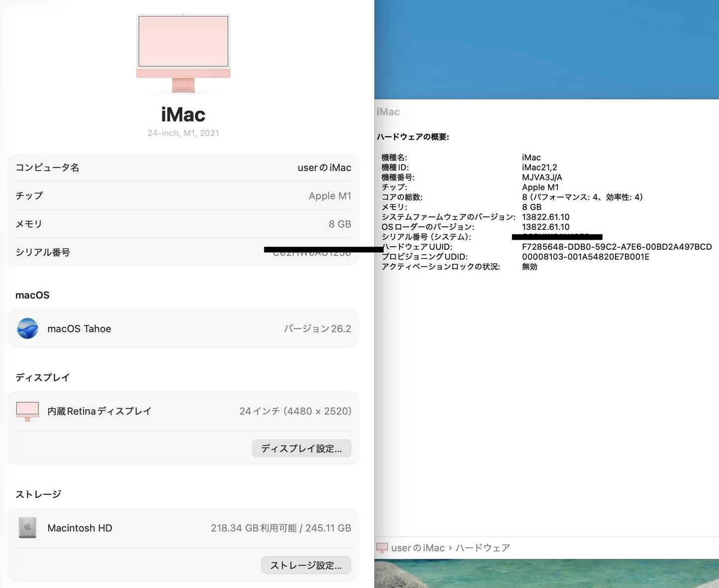Click the Apple M1 value in About panel
The height and width of the screenshot is (588, 719).
click(330, 196)
